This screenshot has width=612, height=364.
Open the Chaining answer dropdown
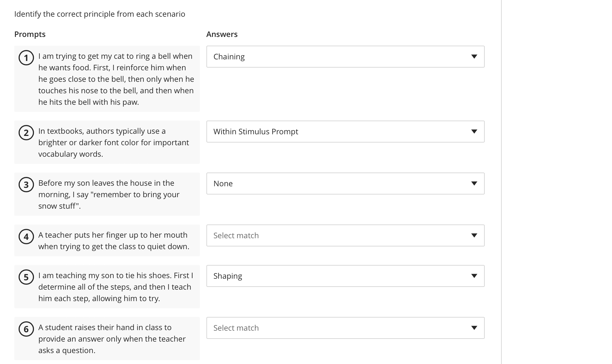click(x=345, y=57)
